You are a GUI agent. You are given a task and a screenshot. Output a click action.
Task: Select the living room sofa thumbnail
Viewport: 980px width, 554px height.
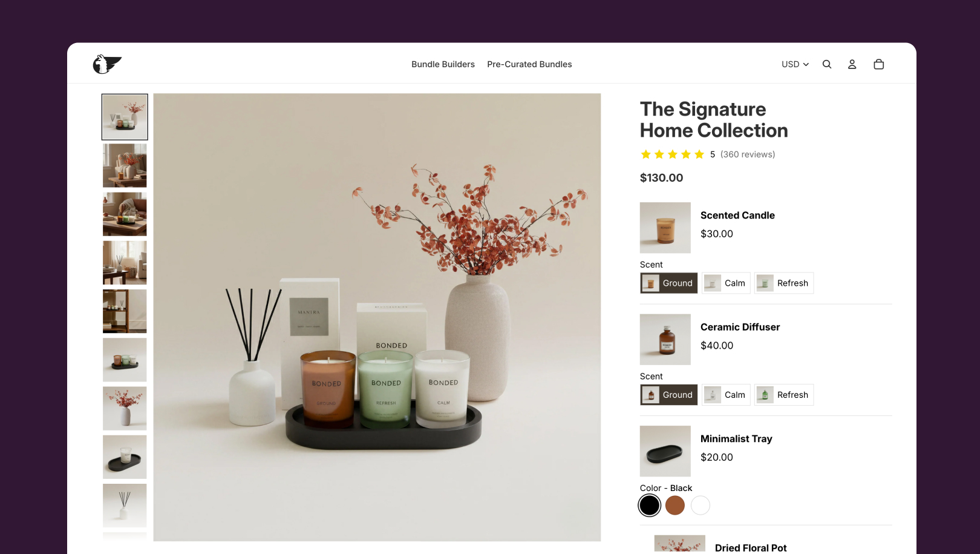tap(125, 214)
